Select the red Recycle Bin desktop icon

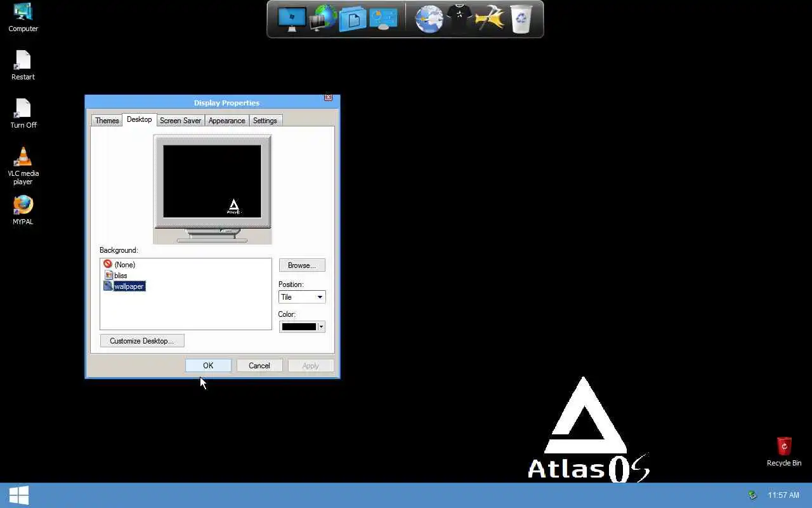click(784, 451)
